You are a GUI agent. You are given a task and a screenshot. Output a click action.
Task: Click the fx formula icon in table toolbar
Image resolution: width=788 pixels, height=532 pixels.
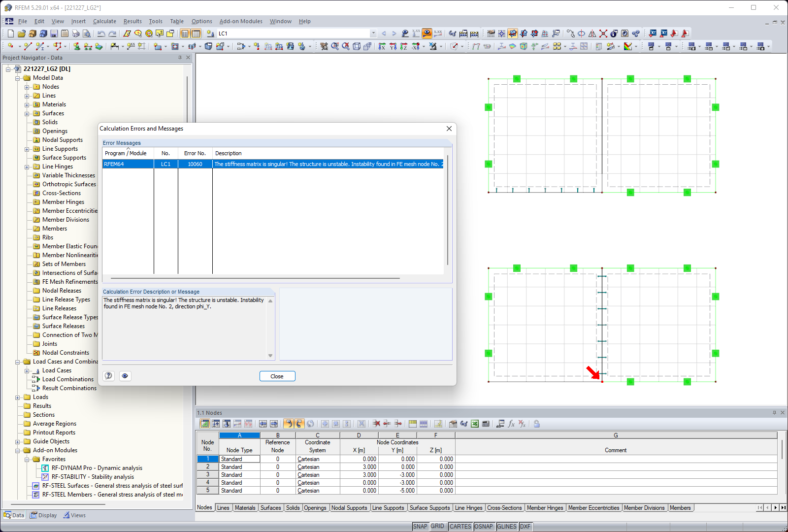tap(512, 424)
